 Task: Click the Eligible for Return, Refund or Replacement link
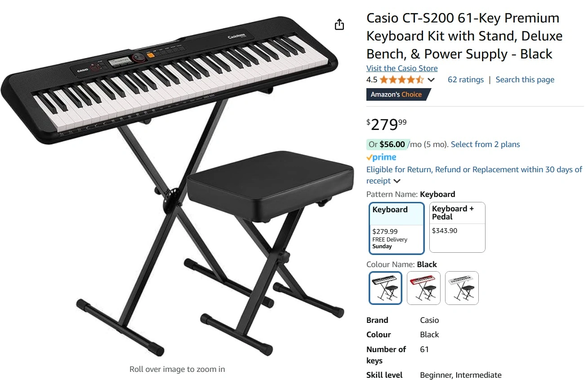pos(474,175)
